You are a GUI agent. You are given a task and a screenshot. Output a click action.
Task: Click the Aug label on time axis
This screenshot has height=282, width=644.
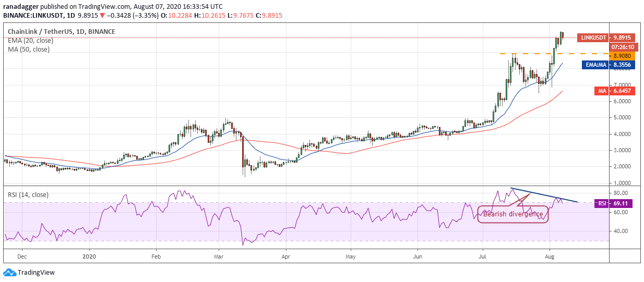pyautogui.click(x=548, y=256)
